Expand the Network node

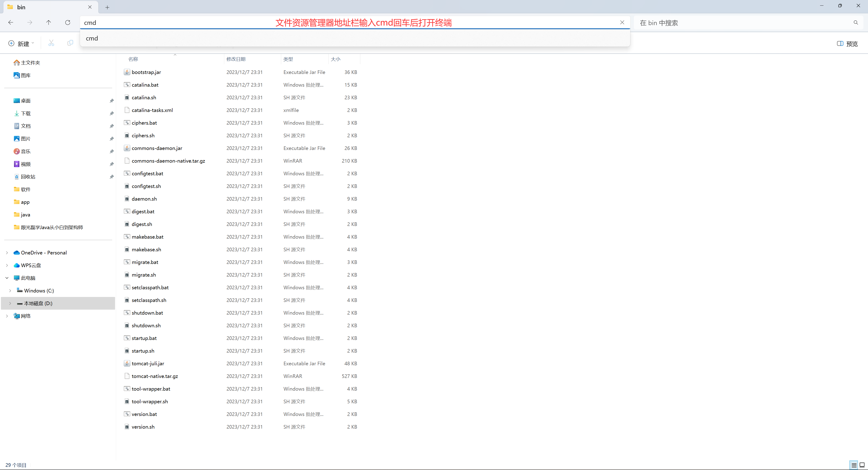tap(7, 316)
